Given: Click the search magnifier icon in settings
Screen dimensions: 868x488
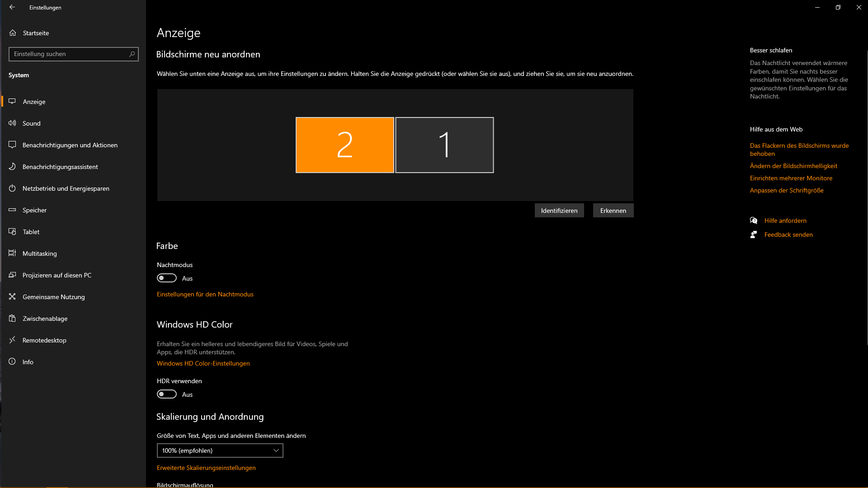Looking at the screenshot, I should click(x=132, y=54).
